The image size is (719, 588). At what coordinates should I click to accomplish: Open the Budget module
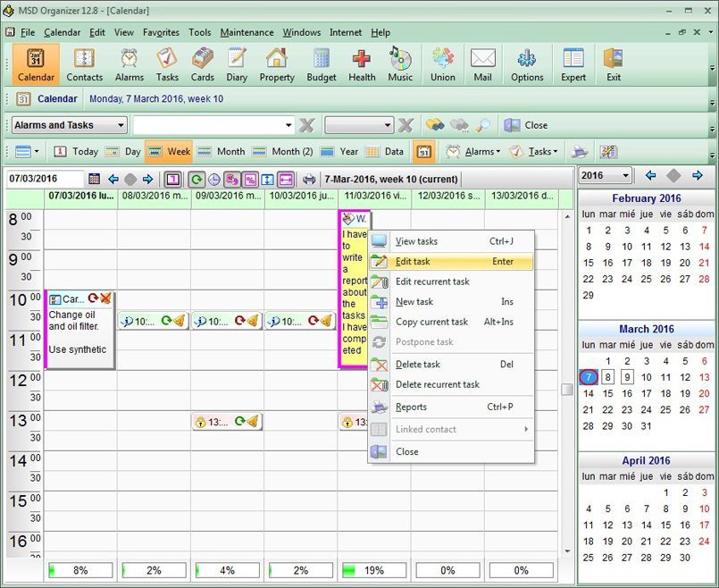321,64
